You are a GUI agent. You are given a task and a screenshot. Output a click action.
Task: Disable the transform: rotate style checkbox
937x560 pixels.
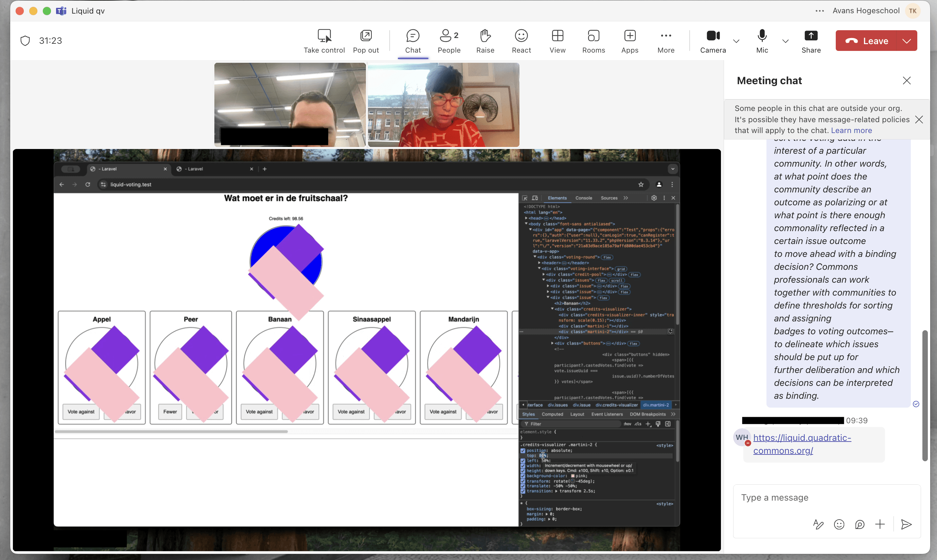(x=524, y=481)
